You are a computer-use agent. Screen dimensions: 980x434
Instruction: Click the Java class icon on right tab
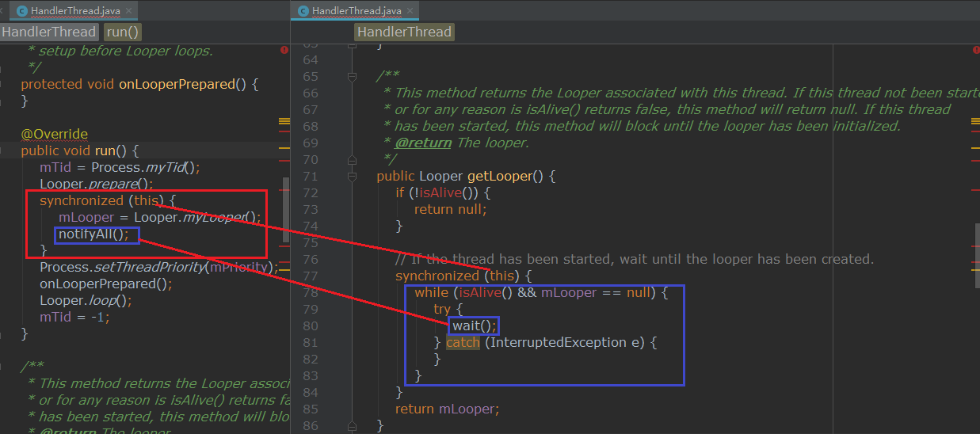pyautogui.click(x=303, y=11)
